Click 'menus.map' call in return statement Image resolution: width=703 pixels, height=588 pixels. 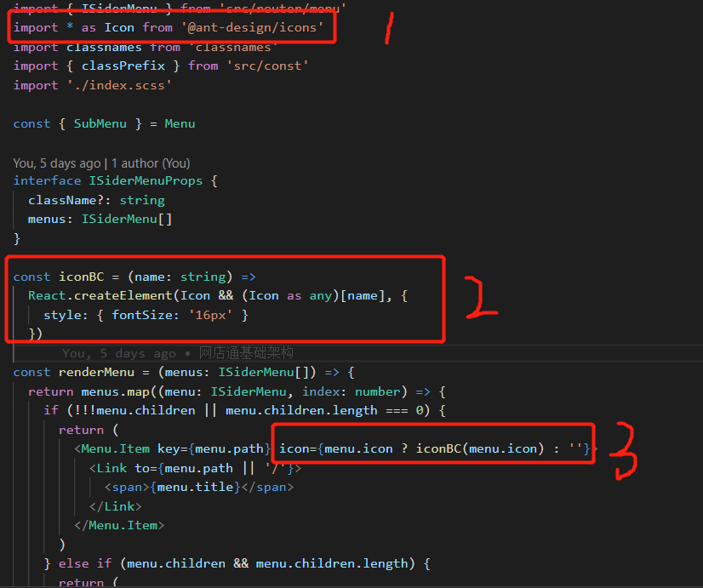tap(115, 391)
